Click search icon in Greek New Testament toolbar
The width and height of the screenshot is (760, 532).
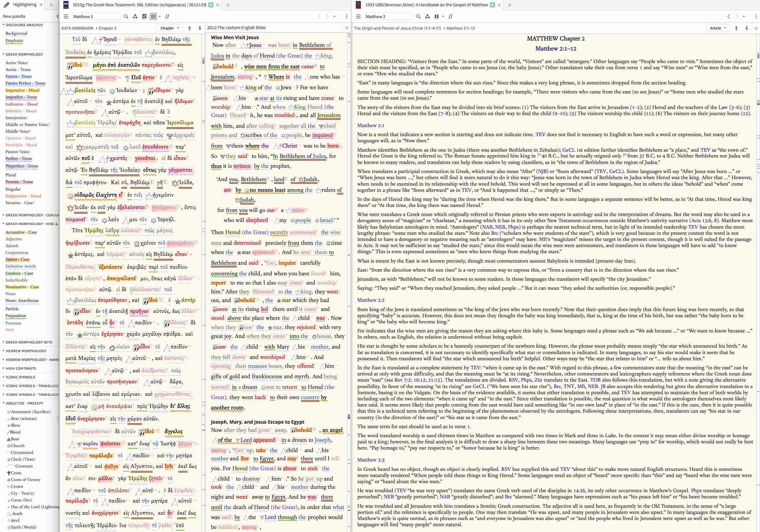coord(126,16)
